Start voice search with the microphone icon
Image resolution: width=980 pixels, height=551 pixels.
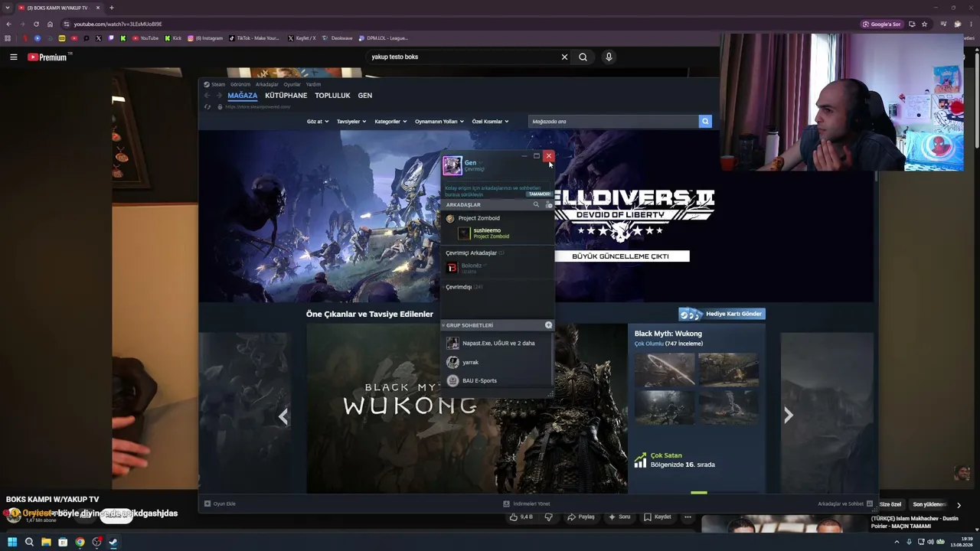pos(609,57)
